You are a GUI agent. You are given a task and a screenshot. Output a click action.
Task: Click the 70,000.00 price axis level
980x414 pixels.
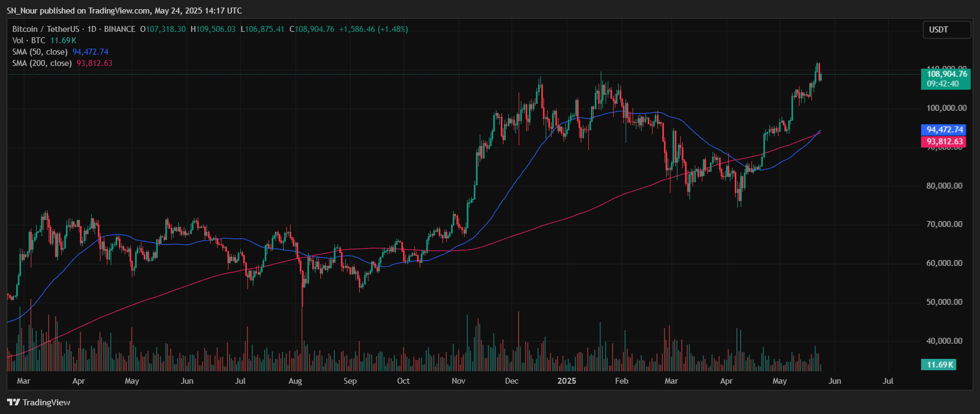click(944, 224)
